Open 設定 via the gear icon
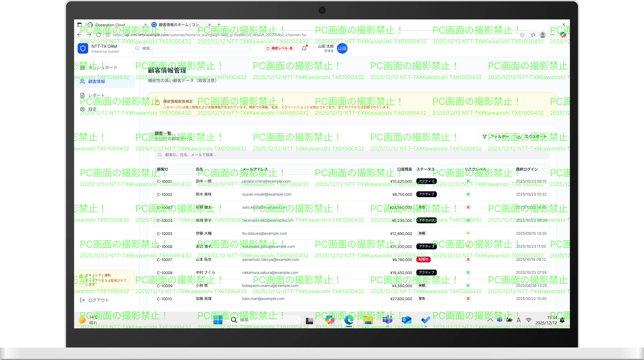Image resolution: width=644 pixels, height=360 pixels. click(82, 109)
